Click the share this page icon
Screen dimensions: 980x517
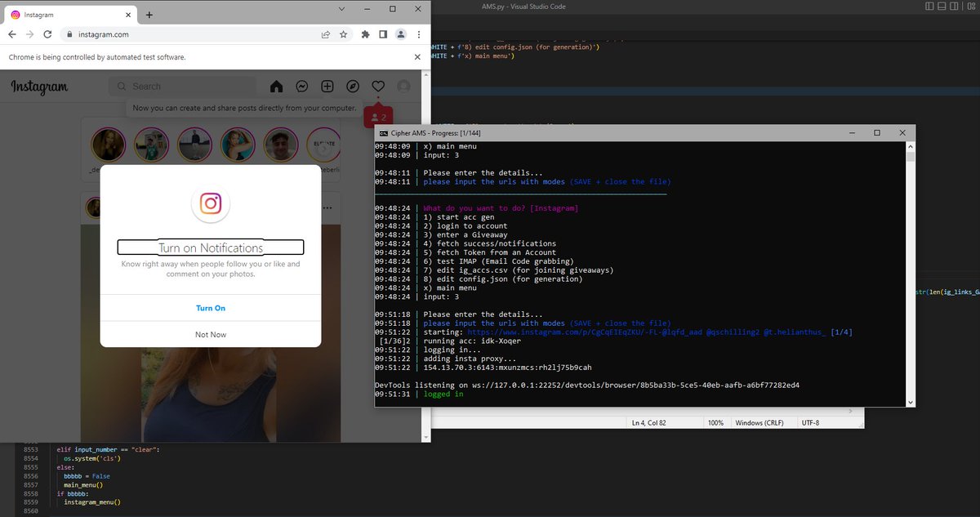[326, 35]
